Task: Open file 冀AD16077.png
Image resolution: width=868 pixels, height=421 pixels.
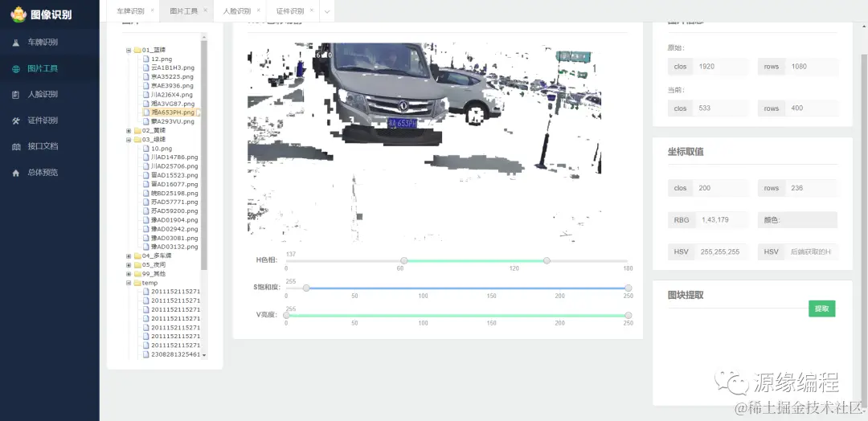Action: click(x=174, y=184)
